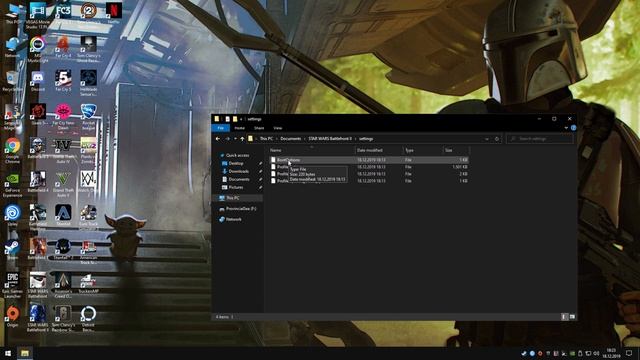Select the American Truck Simulator shortcut

(88, 251)
